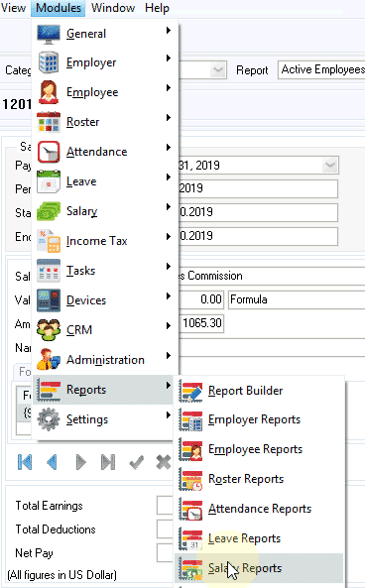
Task: Click the post edit checkmark button
Action: click(136, 462)
